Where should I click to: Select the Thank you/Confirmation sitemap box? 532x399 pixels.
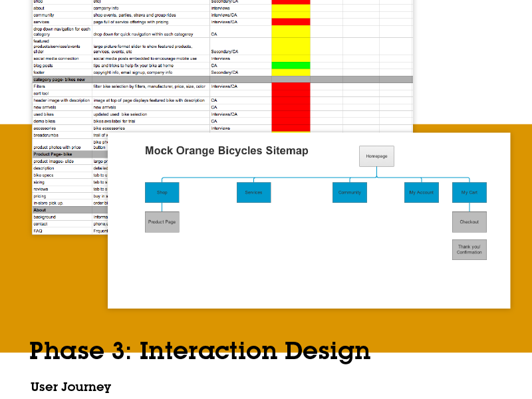(x=469, y=250)
